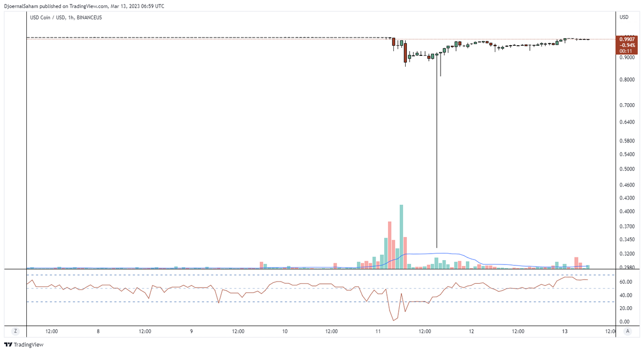Click the tallest red volume bar
644x352 pixels.
point(390,245)
